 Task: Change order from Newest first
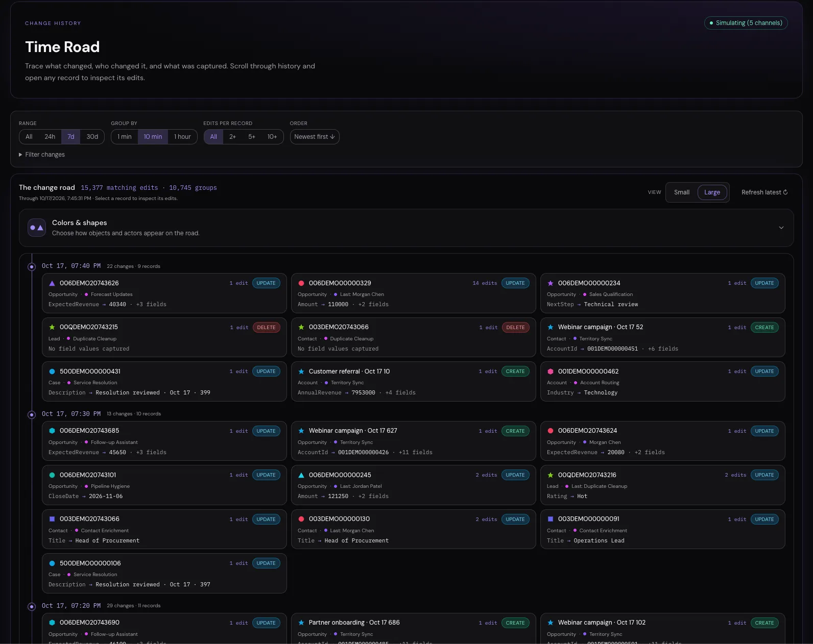(315, 137)
